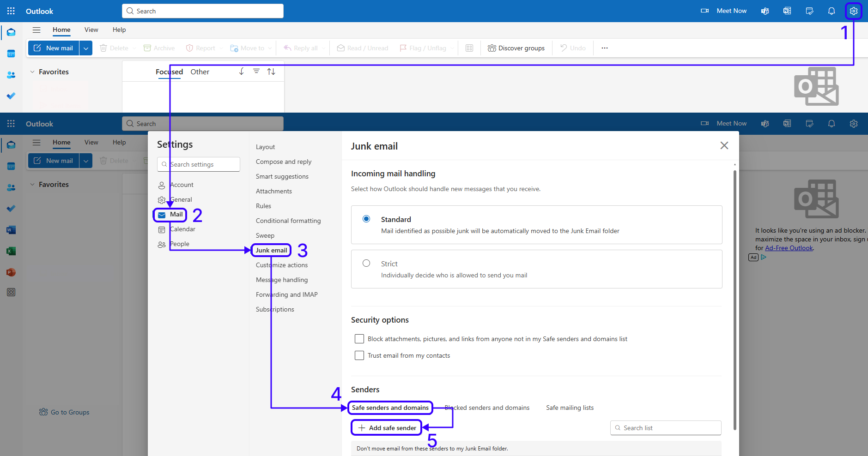
Task: Click Search list field in Senders
Action: [x=666, y=428]
